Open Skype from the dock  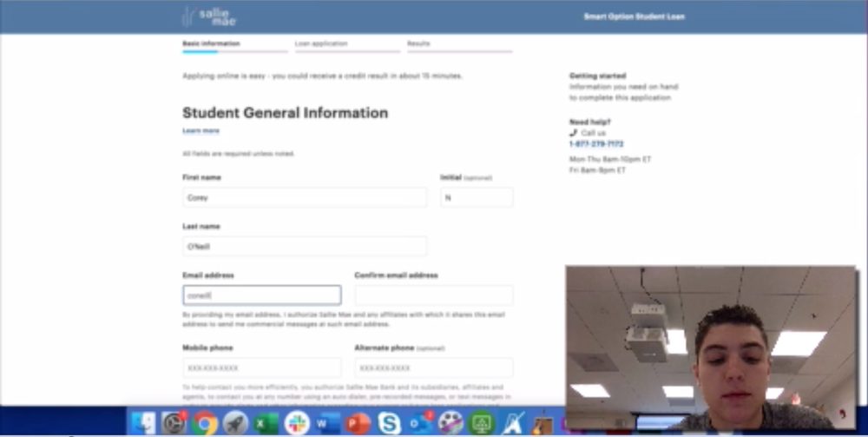tap(389, 424)
